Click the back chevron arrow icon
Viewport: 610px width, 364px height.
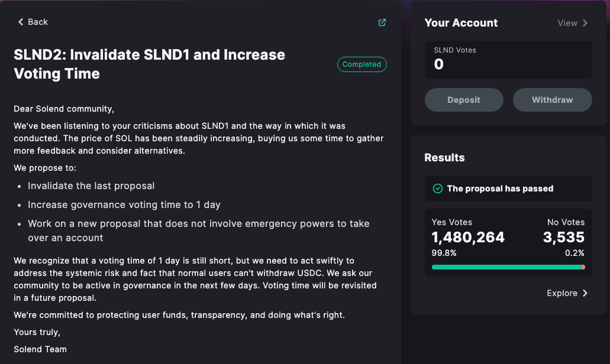pyautogui.click(x=21, y=22)
